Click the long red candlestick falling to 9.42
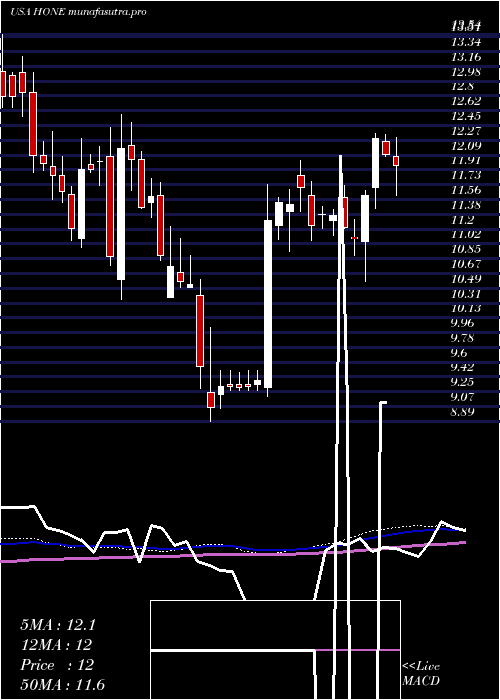500x700 pixels. 200,331
